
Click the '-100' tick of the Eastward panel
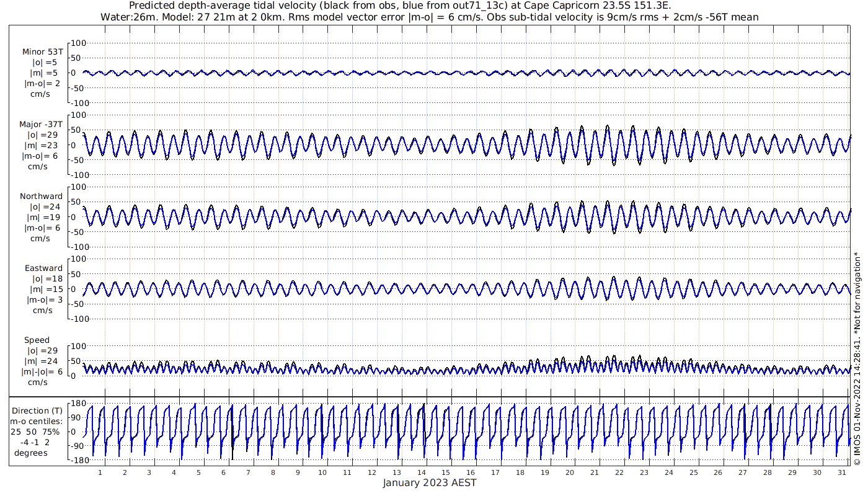click(x=80, y=318)
